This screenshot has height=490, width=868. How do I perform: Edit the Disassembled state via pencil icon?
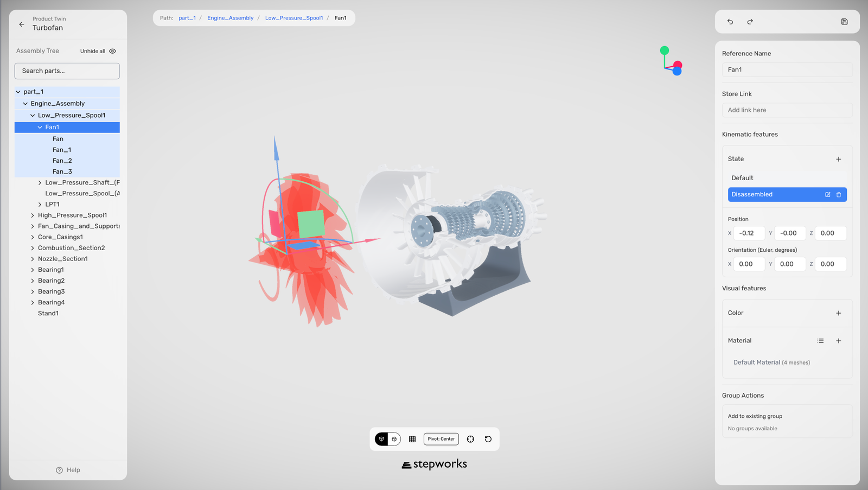pos(828,194)
